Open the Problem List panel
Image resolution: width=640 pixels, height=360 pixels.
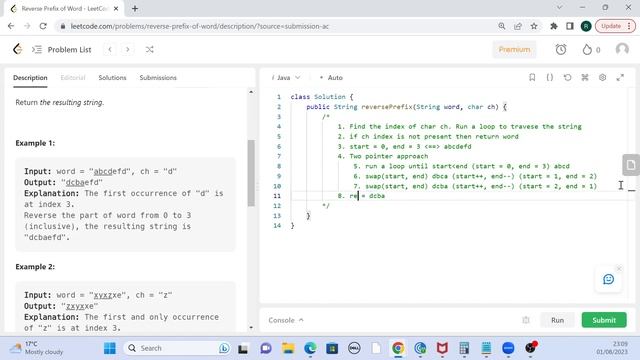tap(62, 49)
